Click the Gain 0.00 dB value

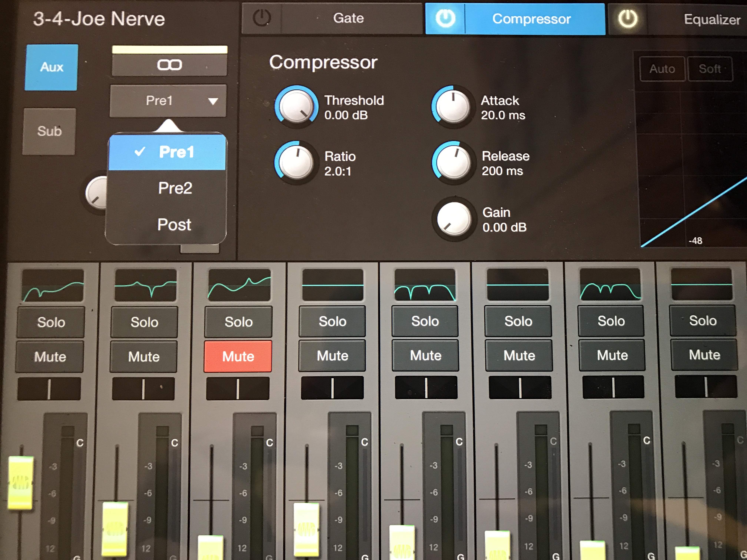tap(504, 228)
